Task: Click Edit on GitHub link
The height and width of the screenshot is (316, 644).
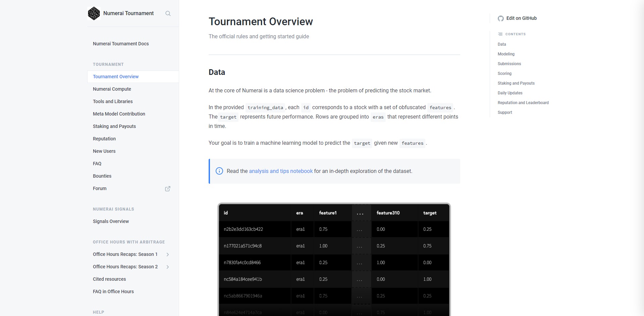Action: (x=521, y=18)
